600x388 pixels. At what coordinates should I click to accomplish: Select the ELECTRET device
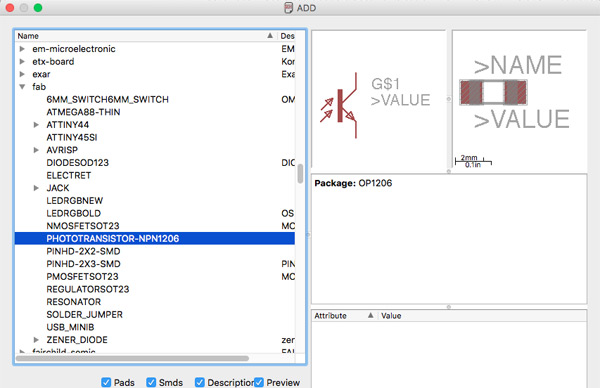click(x=68, y=175)
